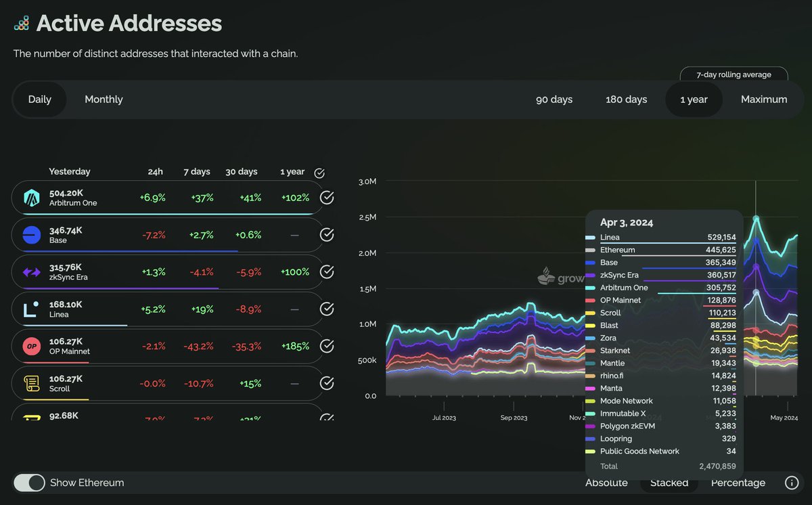The image size is (812, 505).
Task: Click the Arbitrum One chain logo icon
Action: (x=32, y=198)
